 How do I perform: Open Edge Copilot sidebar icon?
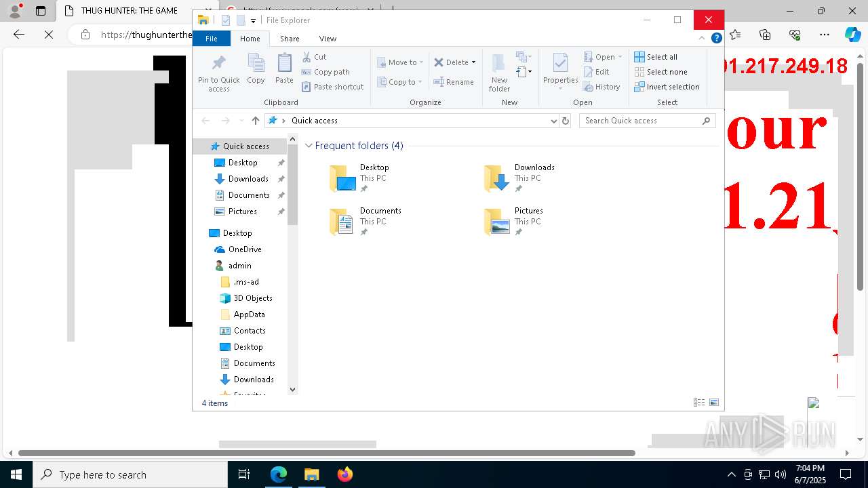tap(852, 35)
